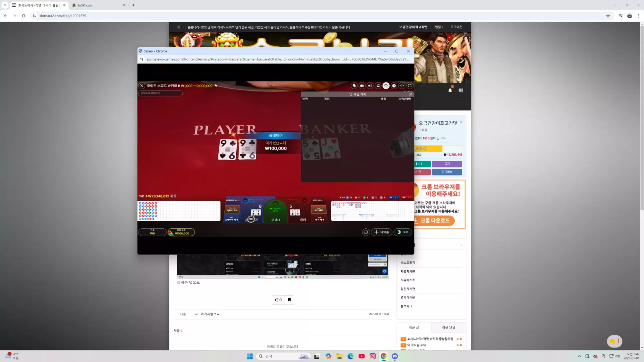Open Instagram from the taskbar

[x=373, y=356]
